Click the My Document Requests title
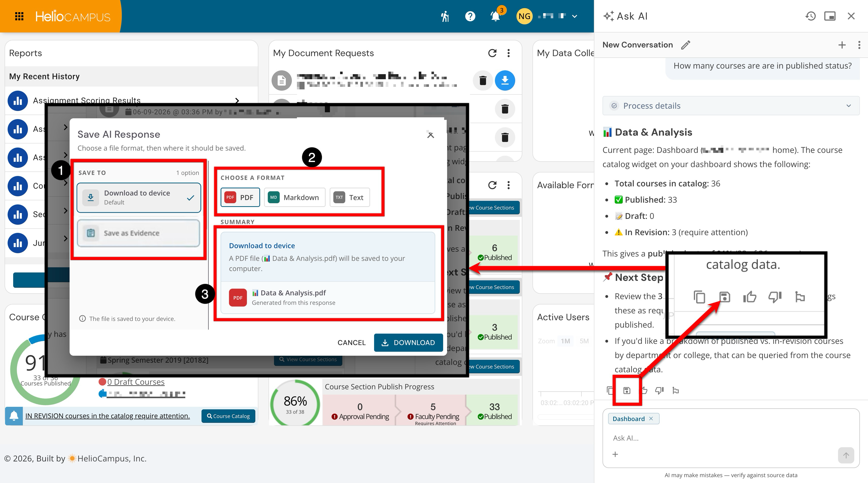 pos(323,53)
